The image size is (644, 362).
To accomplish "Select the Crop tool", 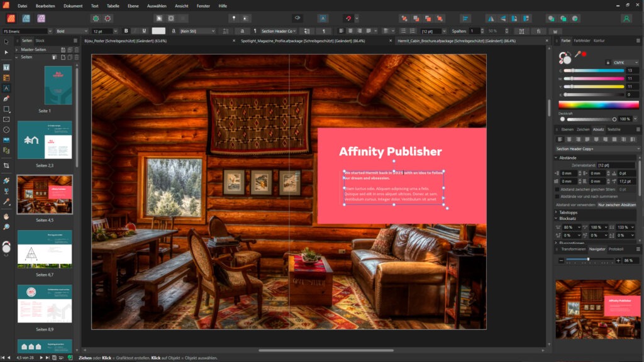I will [6, 166].
